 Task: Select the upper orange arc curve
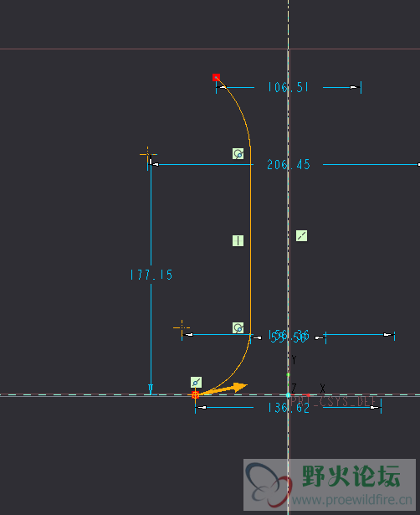(234, 110)
